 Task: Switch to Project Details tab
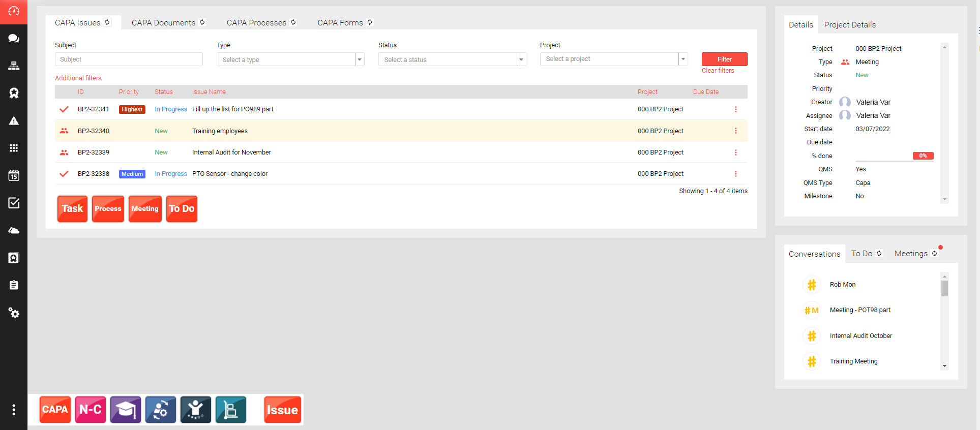(x=850, y=25)
